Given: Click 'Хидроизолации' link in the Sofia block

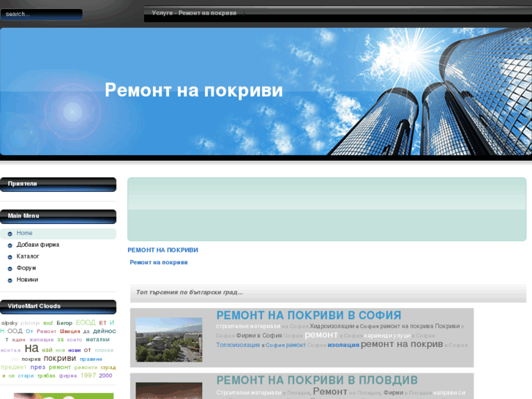Looking at the screenshot, I should click(x=331, y=327).
